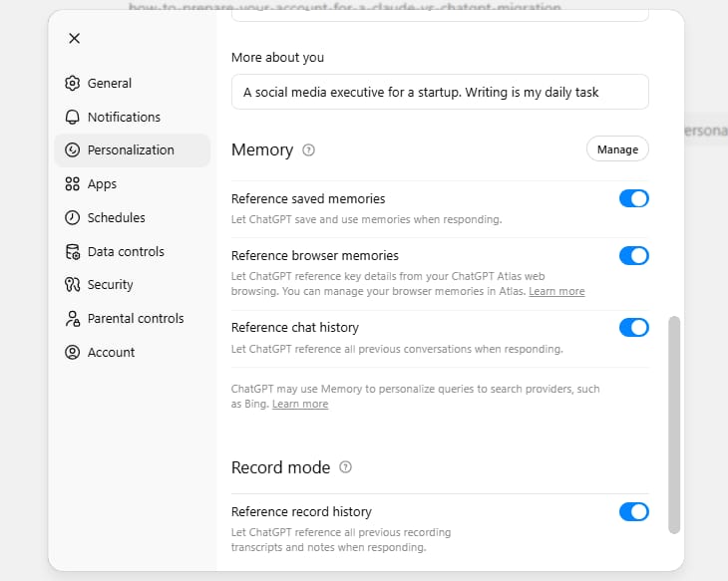Close the settings dialog with the X
This screenshot has width=728, height=581.
(74, 38)
